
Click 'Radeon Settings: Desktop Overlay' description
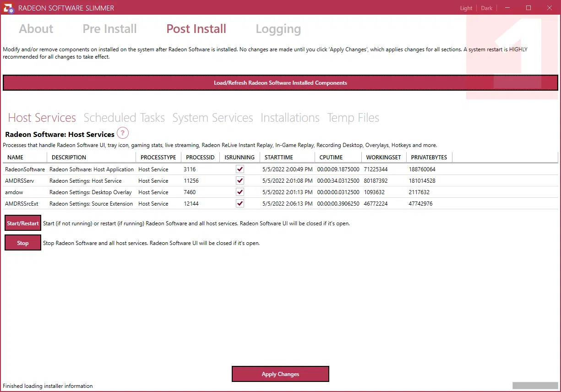(91, 192)
